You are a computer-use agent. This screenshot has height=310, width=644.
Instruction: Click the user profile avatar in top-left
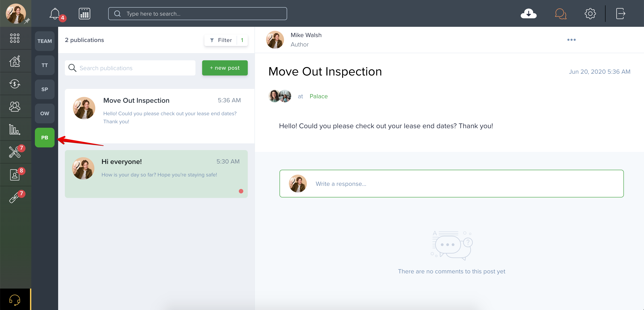[15, 13]
